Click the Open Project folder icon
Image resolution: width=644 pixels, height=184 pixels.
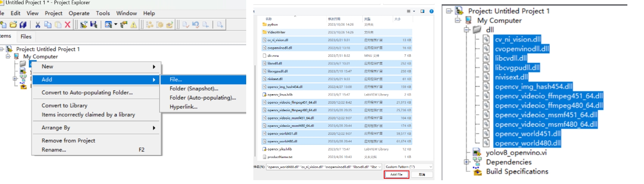13,25
